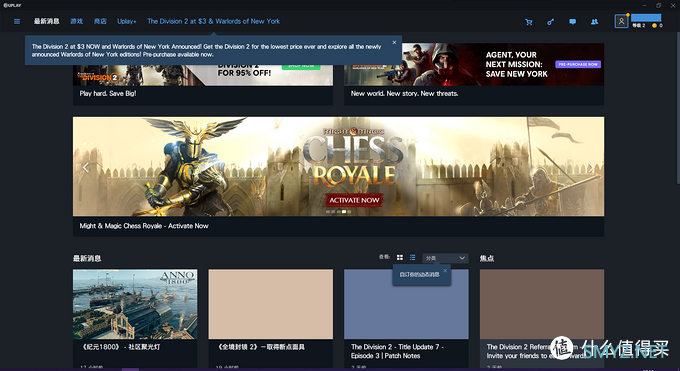Click the 最新消息 section heading

click(87, 258)
